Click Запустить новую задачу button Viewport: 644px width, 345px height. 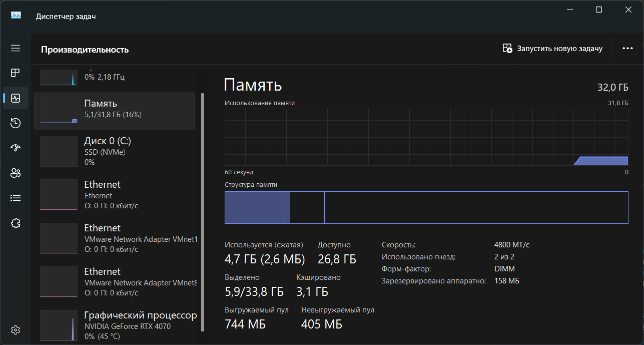pos(552,49)
